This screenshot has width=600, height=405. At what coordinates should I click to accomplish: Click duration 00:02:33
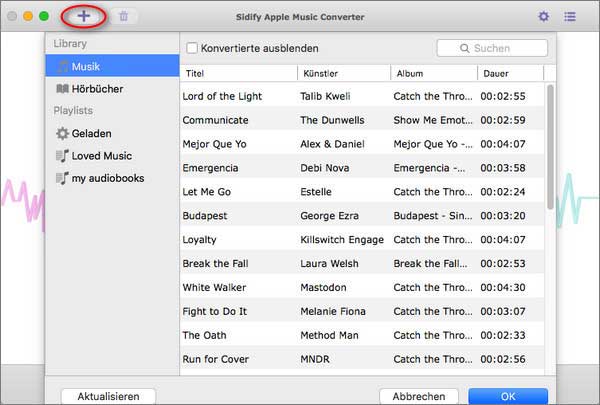(x=503, y=335)
